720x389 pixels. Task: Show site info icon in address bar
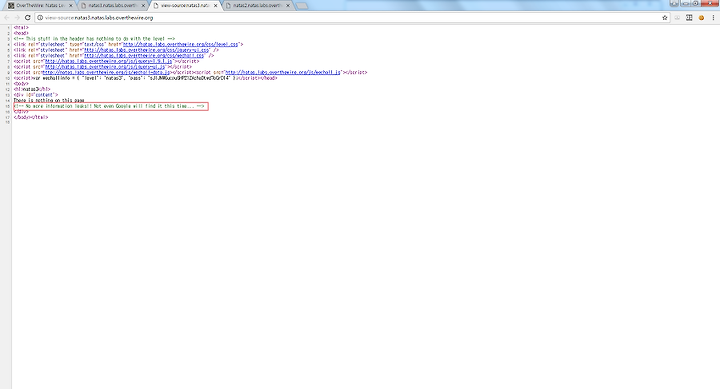point(40,18)
